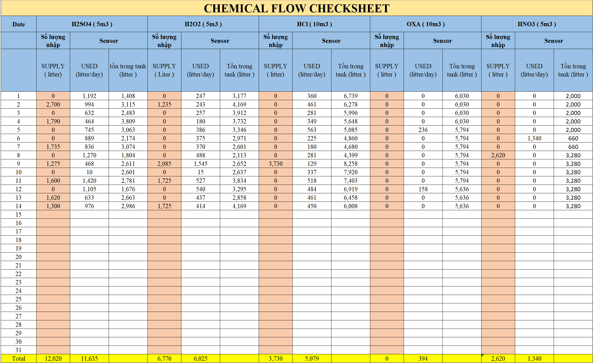Click the H2SO4 'tồn trong tank' header
This screenshot has width=593, height=364.
128,70
